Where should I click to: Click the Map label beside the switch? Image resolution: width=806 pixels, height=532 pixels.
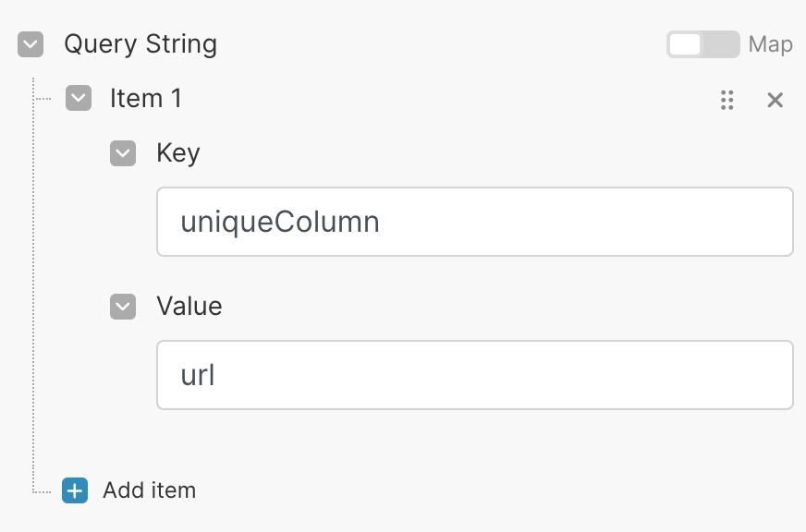[x=771, y=44]
